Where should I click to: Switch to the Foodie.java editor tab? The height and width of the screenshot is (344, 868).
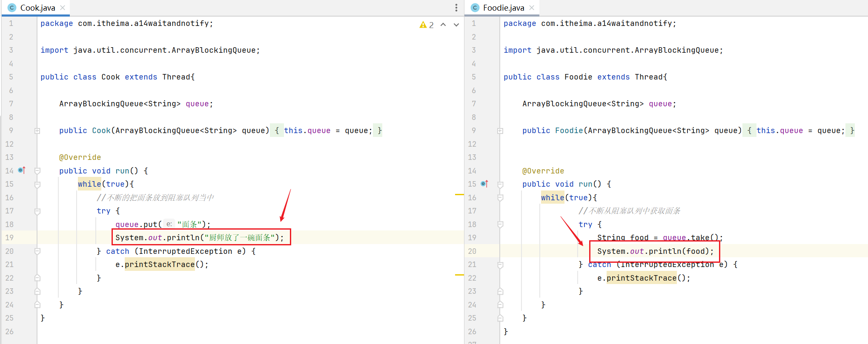click(503, 8)
